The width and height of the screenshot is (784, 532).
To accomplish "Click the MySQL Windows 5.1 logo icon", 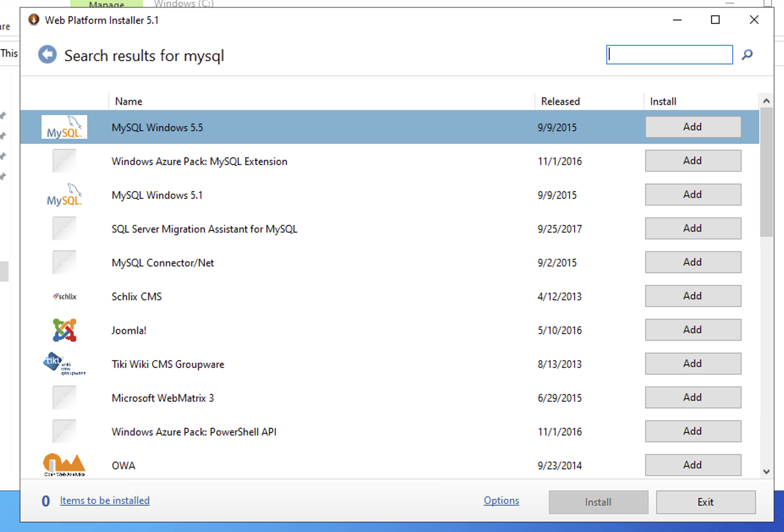I will pyautogui.click(x=64, y=195).
